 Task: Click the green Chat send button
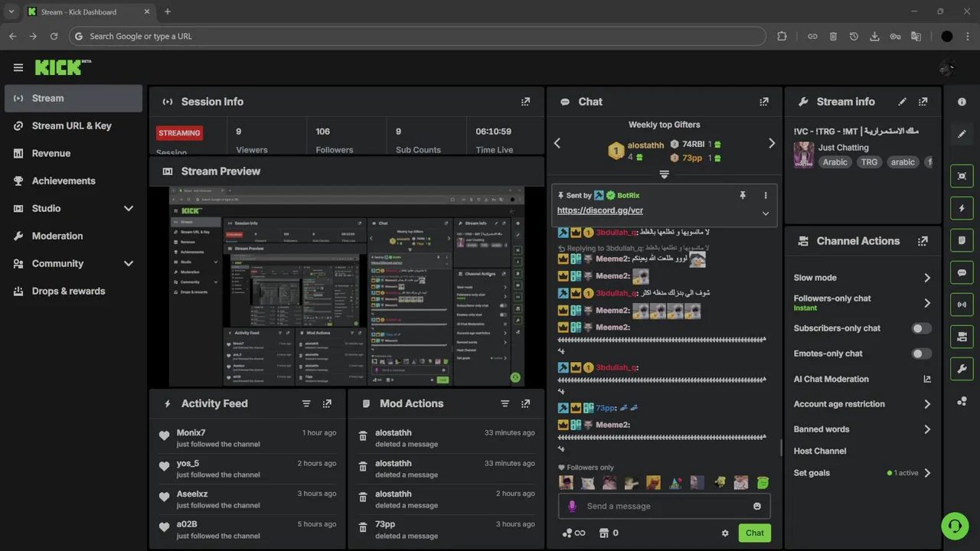coord(754,533)
